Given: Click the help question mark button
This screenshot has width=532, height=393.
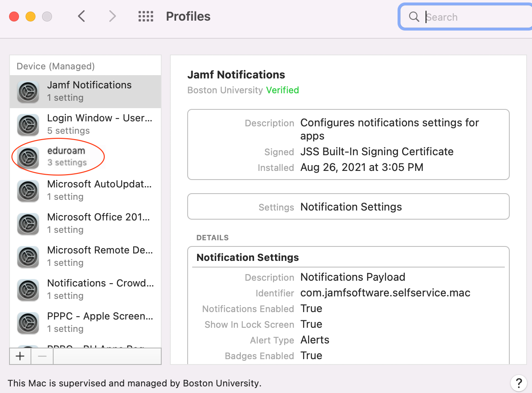Looking at the screenshot, I should pos(518,382).
